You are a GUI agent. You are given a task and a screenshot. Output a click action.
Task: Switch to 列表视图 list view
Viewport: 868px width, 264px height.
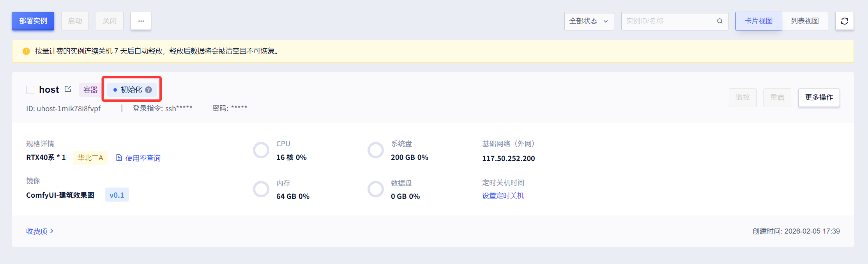(804, 21)
